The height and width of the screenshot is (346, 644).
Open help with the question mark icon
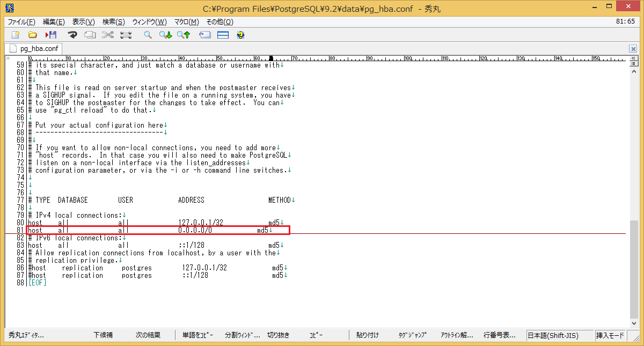240,35
